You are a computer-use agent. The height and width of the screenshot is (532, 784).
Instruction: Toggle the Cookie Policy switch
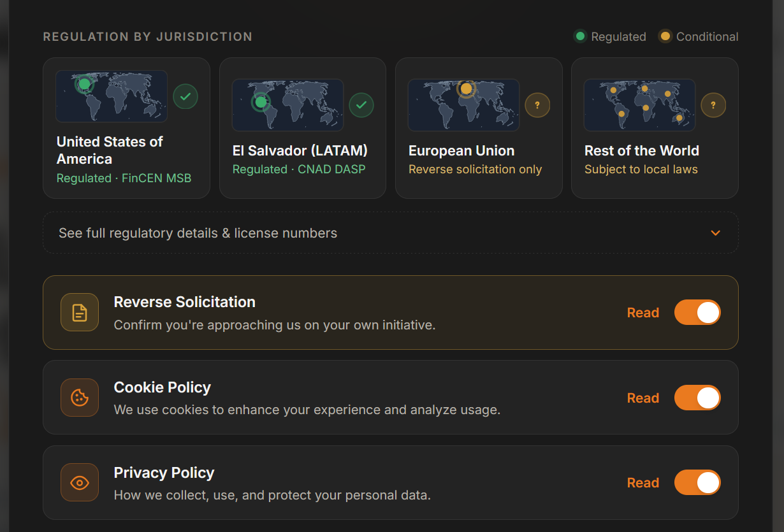[697, 398]
